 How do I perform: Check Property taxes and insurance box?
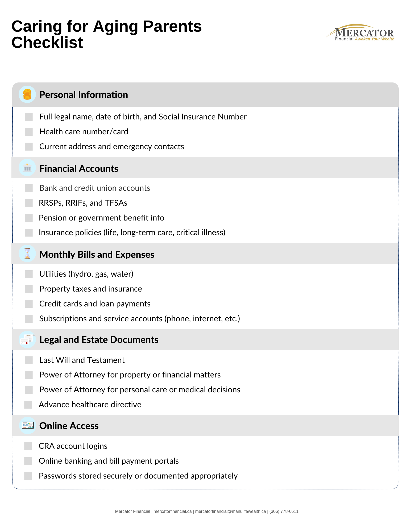(x=29, y=289)
